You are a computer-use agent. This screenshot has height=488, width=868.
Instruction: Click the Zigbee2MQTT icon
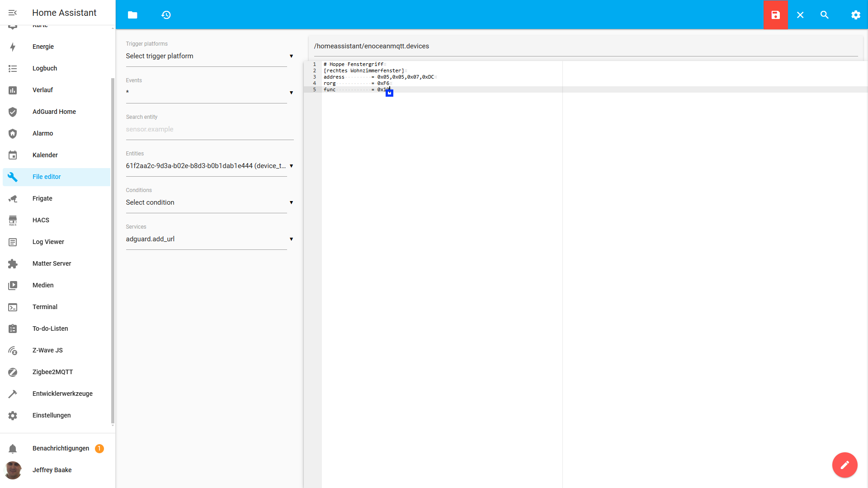tap(13, 372)
